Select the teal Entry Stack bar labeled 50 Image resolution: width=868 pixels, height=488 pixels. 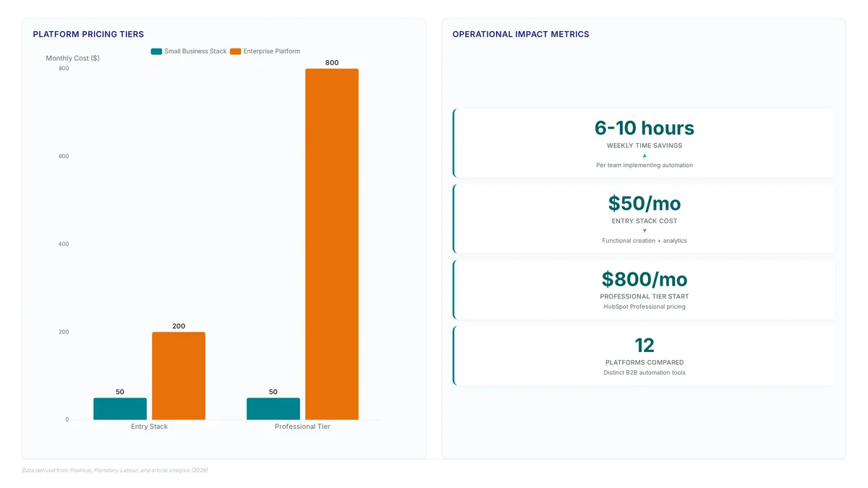120,408
